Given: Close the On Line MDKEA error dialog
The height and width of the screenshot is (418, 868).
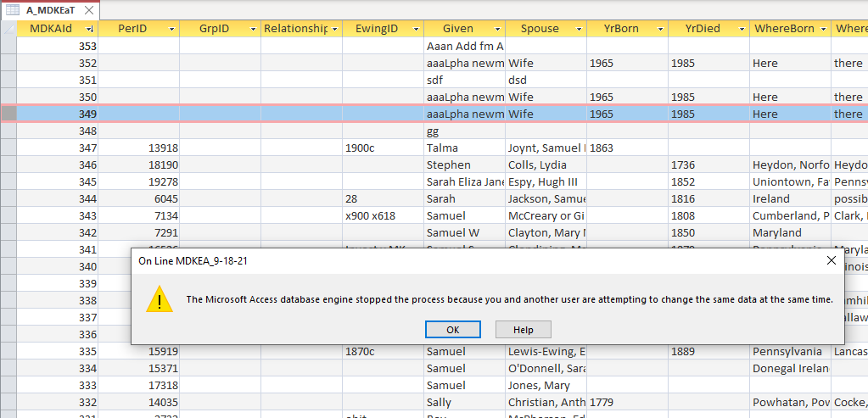Looking at the screenshot, I should [x=831, y=261].
